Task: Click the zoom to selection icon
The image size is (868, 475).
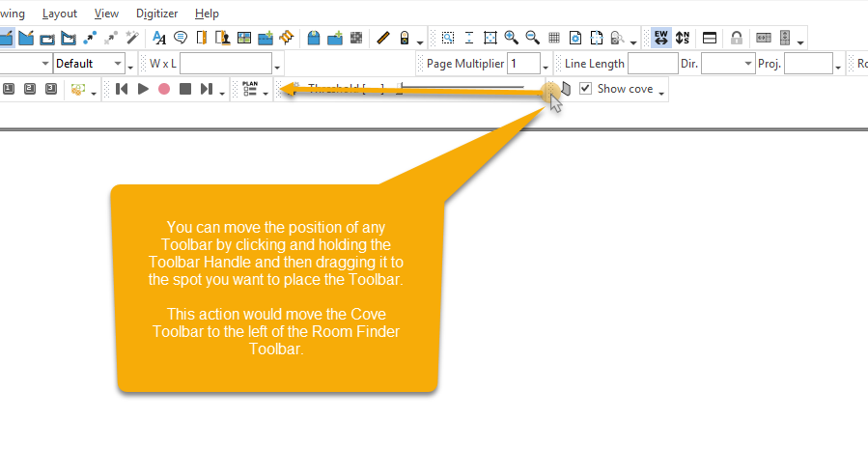Action: coord(448,38)
